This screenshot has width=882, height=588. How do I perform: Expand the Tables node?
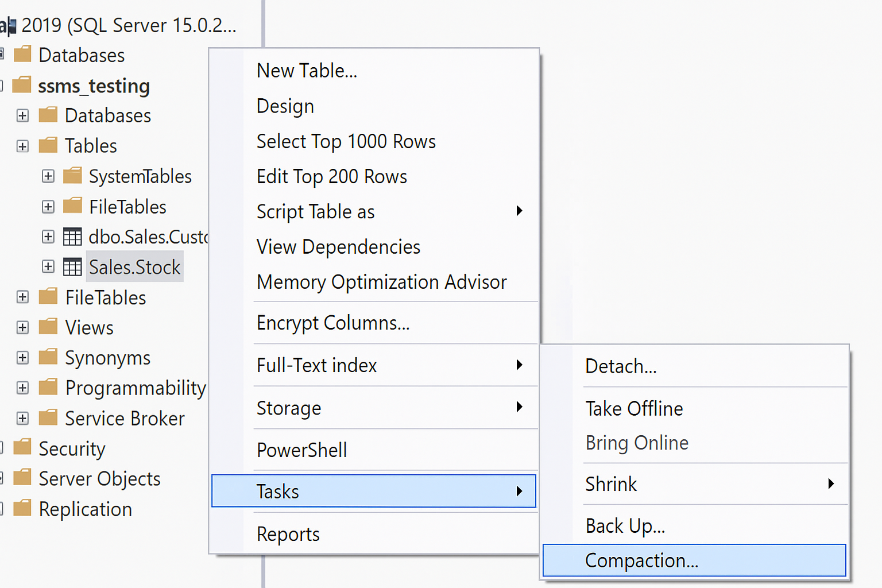[x=22, y=146]
